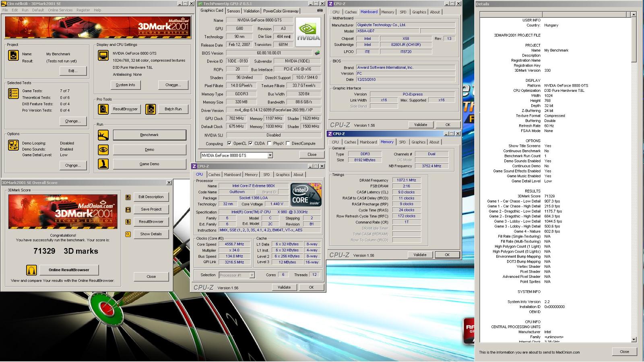Viewport: 644px width, 362px height.
Task: Click the Edit... button in Project section
Action: (72, 71)
